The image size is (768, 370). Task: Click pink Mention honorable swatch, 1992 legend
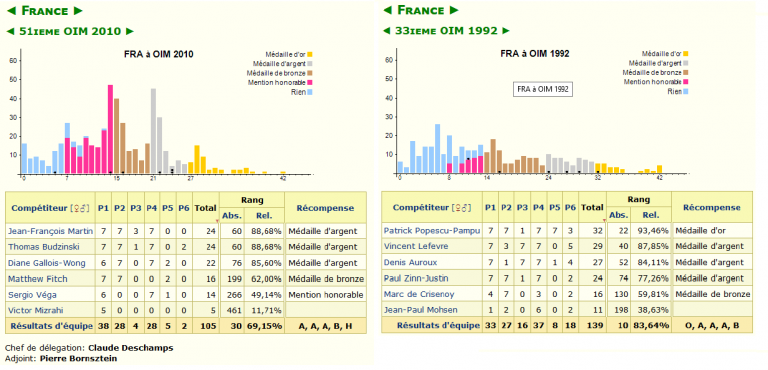686,81
